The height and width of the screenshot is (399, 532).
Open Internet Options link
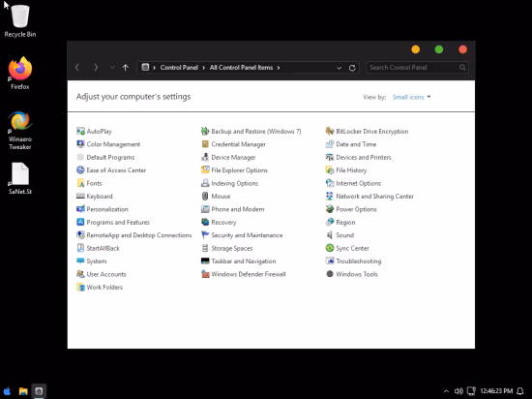[x=359, y=183]
